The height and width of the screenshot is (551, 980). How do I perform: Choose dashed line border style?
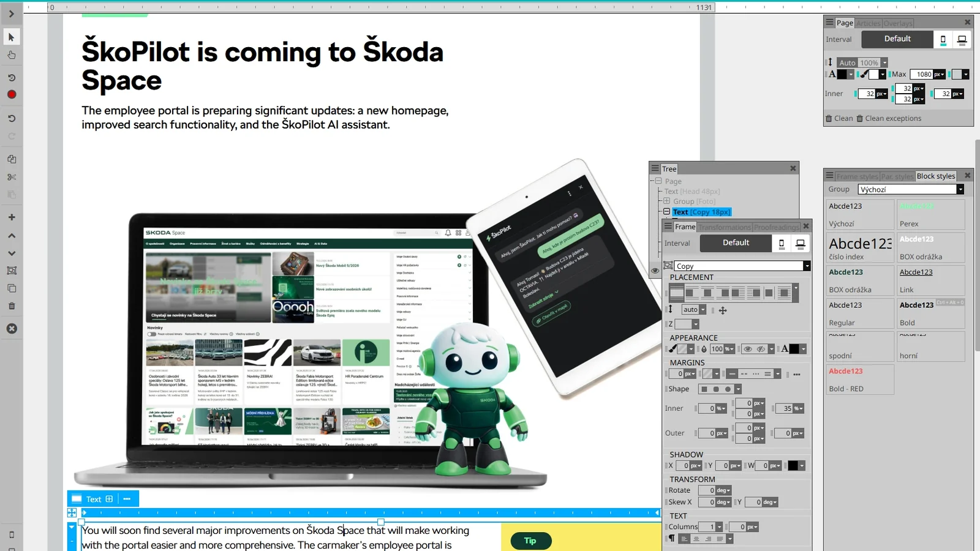(744, 374)
